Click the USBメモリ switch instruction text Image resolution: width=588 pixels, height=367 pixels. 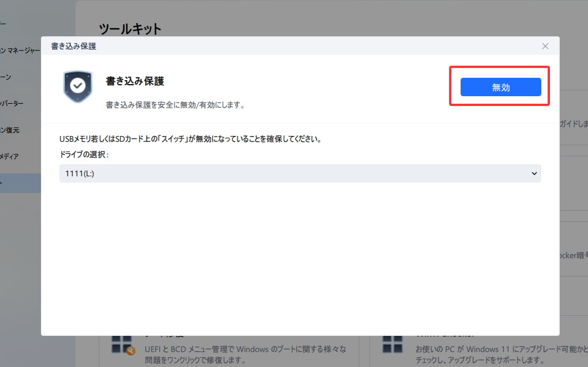pyautogui.click(x=190, y=139)
